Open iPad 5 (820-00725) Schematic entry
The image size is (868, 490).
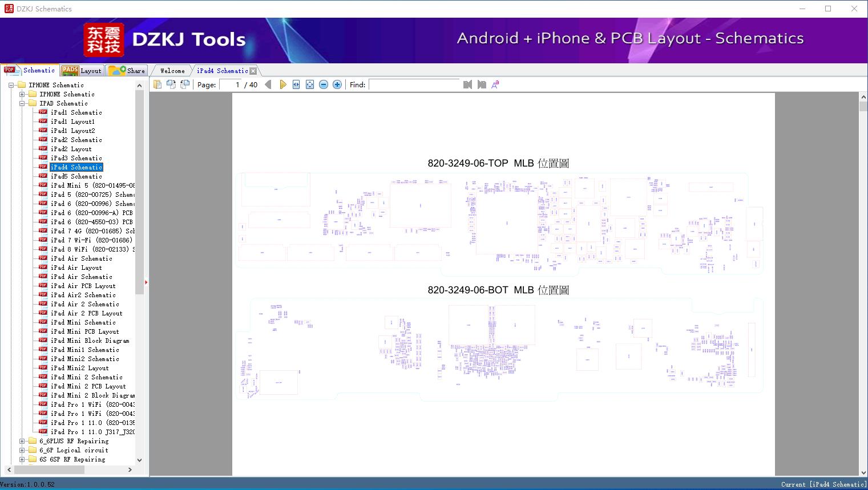(x=92, y=195)
